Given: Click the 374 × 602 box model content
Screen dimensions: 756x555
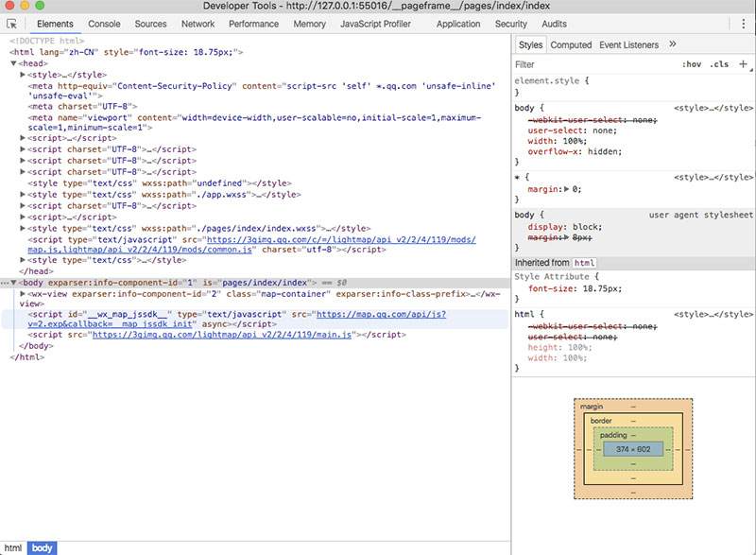Looking at the screenshot, I should point(633,447).
